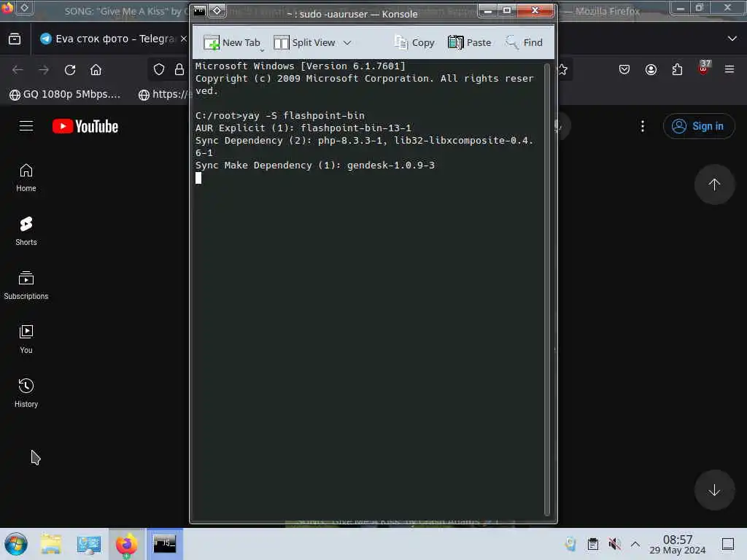Image resolution: width=747 pixels, height=560 pixels.
Task: Open the Windows-style Start menu
Action: tap(16, 544)
